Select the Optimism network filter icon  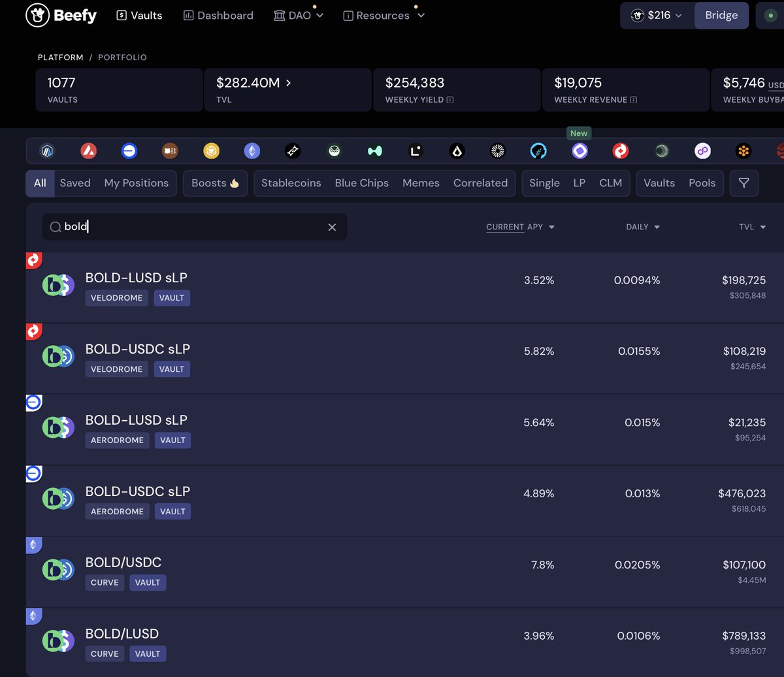(621, 150)
